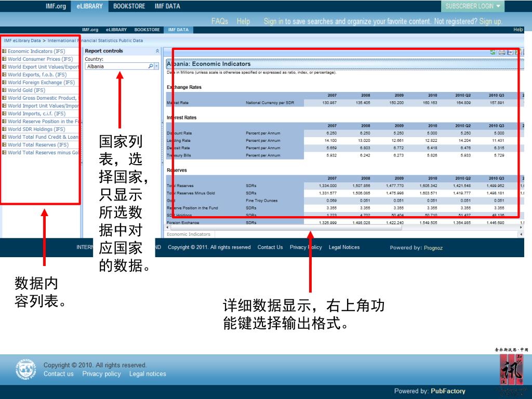The width and height of the screenshot is (532, 399).
Task: Open World Imports, c.i.f. (IFS) report
Action: pos(37,114)
